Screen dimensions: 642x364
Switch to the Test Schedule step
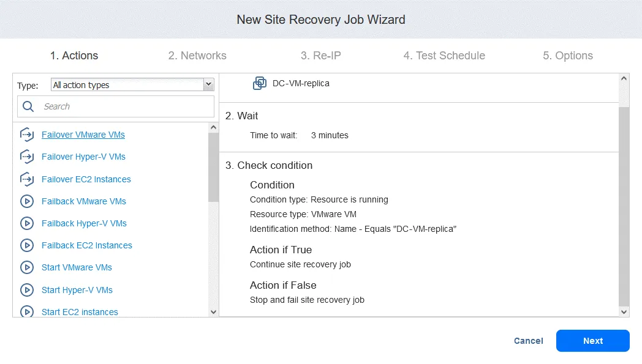pyautogui.click(x=444, y=55)
